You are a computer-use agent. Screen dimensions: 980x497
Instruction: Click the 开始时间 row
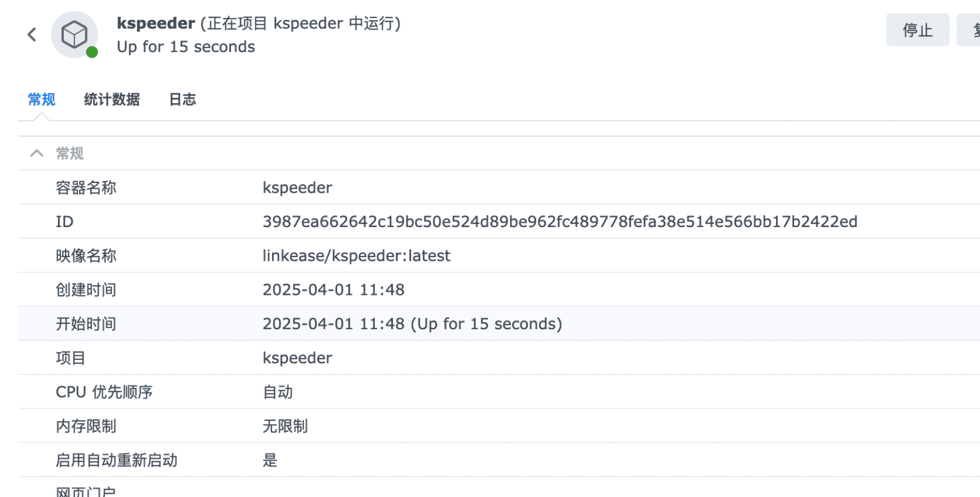412,324
